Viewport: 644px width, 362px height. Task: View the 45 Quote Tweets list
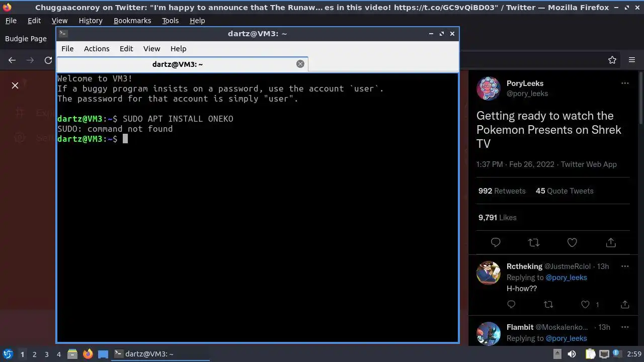[x=565, y=191]
